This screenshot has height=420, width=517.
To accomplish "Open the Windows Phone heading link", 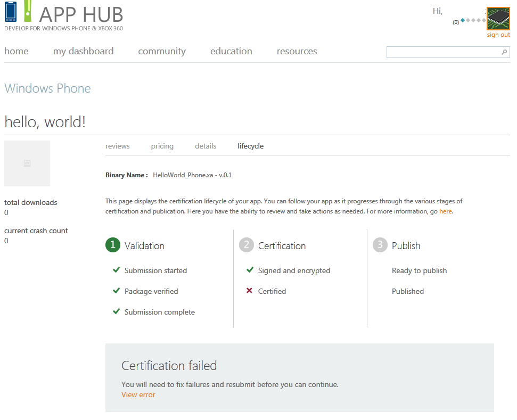I will [x=47, y=88].
